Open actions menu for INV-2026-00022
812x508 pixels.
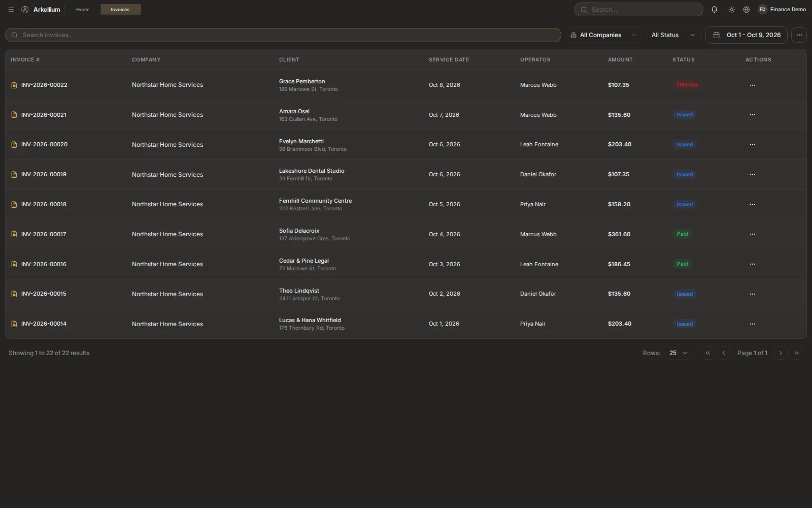point(752,85)
